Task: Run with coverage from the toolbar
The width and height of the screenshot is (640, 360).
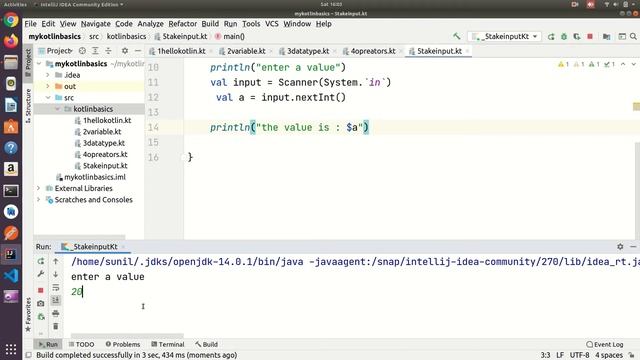Action: (x=577, y=36)
